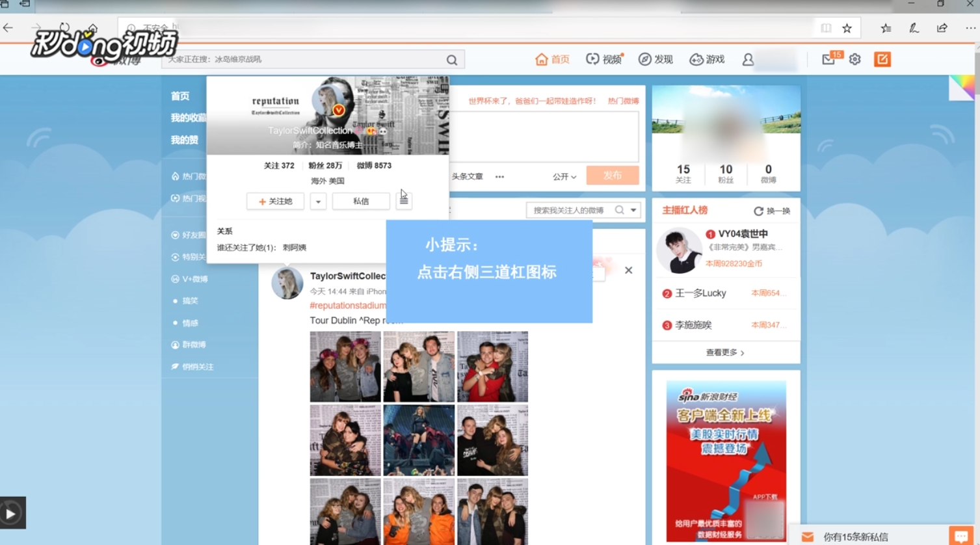Open the 视频 video tab
The height and width of the screenshot is (545, 980).
point(604,59)
